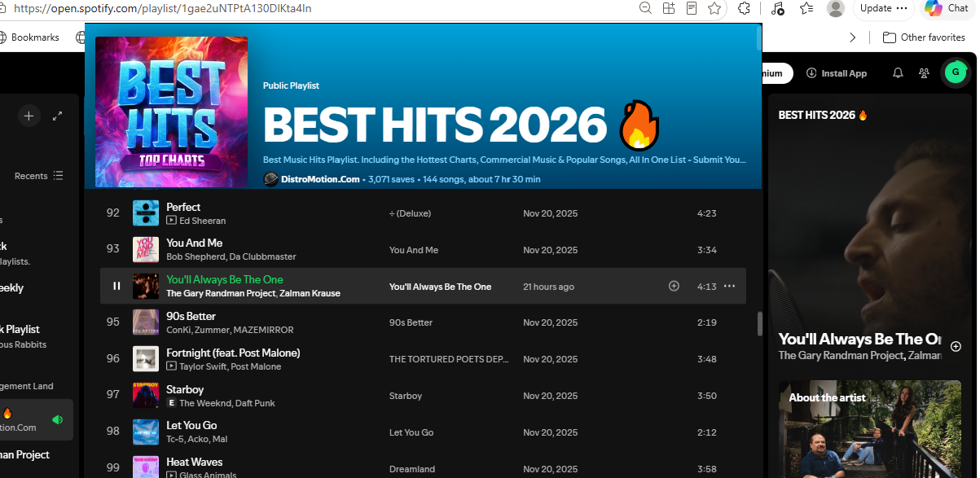
Task: Click You And Me album cover thumbnail
Action: pyautogui.click(x=146, y=249)
